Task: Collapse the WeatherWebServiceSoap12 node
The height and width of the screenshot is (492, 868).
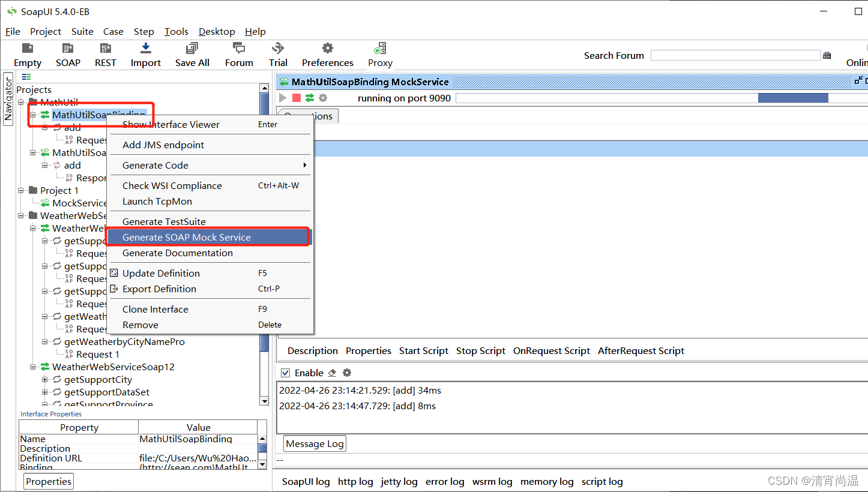Action: (32, 367)
